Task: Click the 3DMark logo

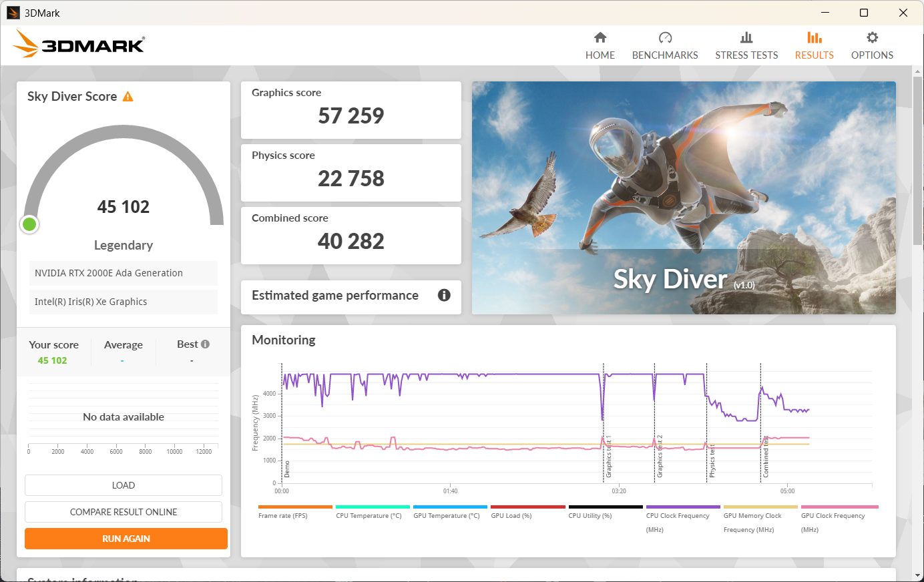Action: point(79,44)
